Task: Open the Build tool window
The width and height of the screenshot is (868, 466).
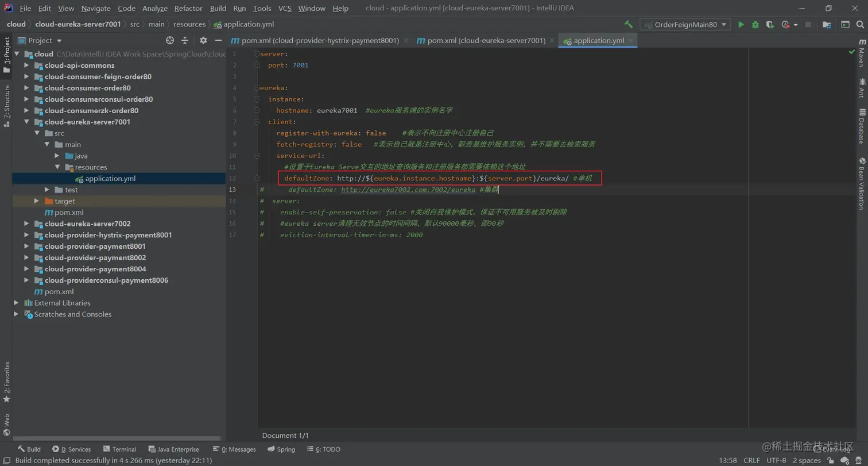Action: (x=29, y=449)
